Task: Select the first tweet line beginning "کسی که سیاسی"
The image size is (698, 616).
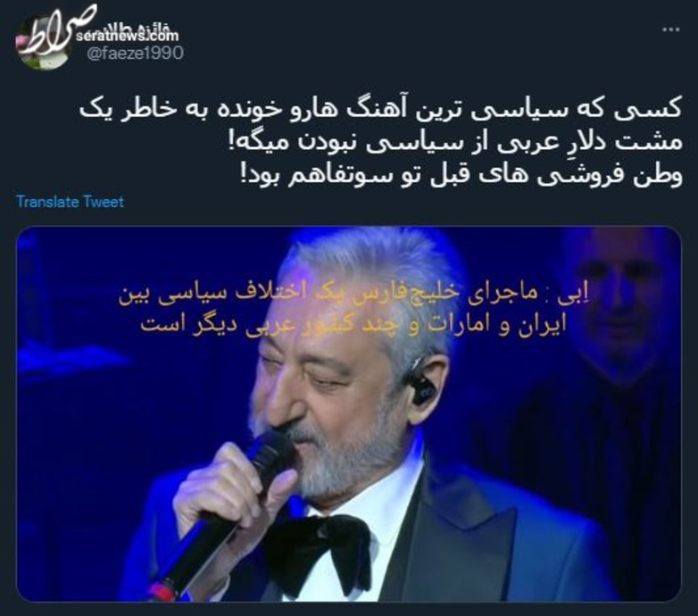Action: [380, 110]
